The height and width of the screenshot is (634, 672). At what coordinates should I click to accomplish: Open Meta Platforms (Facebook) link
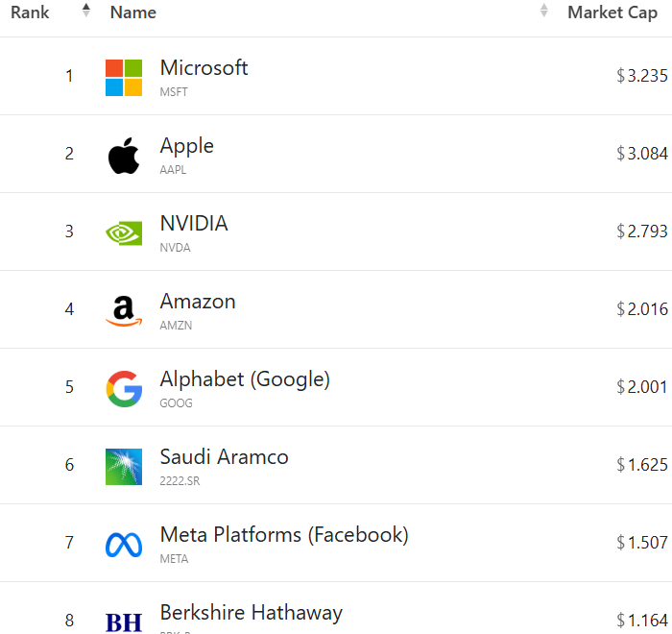pos(284,535)
